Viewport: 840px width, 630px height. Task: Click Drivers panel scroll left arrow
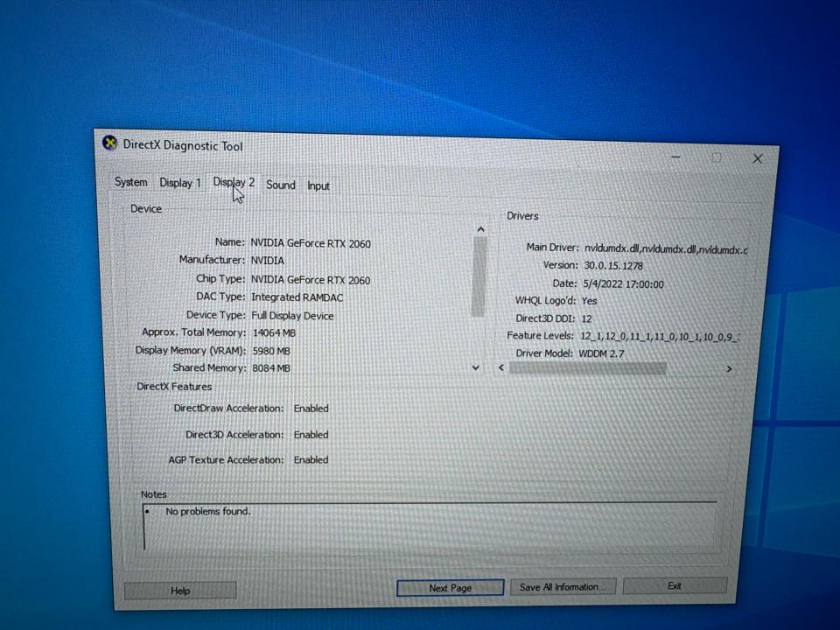(x=501, y=367)
